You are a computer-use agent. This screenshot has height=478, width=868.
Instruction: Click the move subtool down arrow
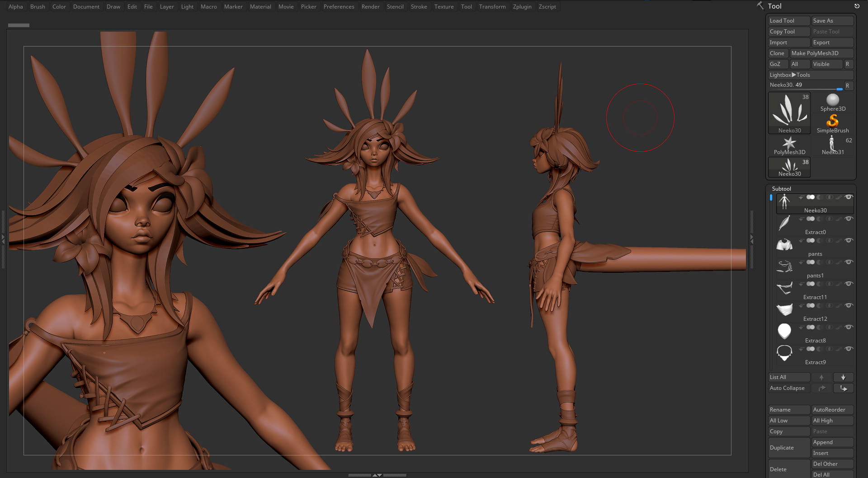[x=843, y=377]
